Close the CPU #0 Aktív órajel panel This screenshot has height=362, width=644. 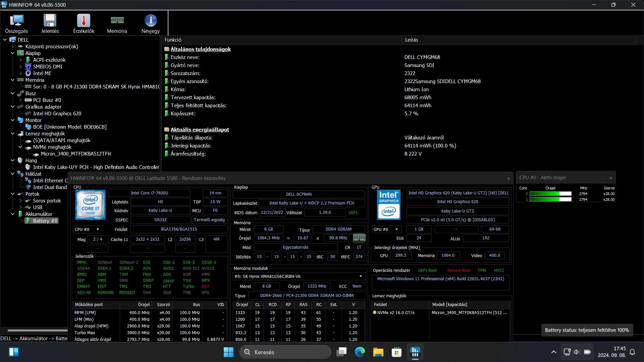(611, 178)
